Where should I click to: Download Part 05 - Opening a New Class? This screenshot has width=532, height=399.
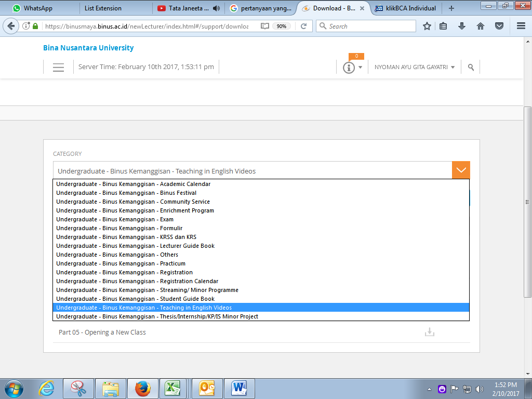pos(429,332)
